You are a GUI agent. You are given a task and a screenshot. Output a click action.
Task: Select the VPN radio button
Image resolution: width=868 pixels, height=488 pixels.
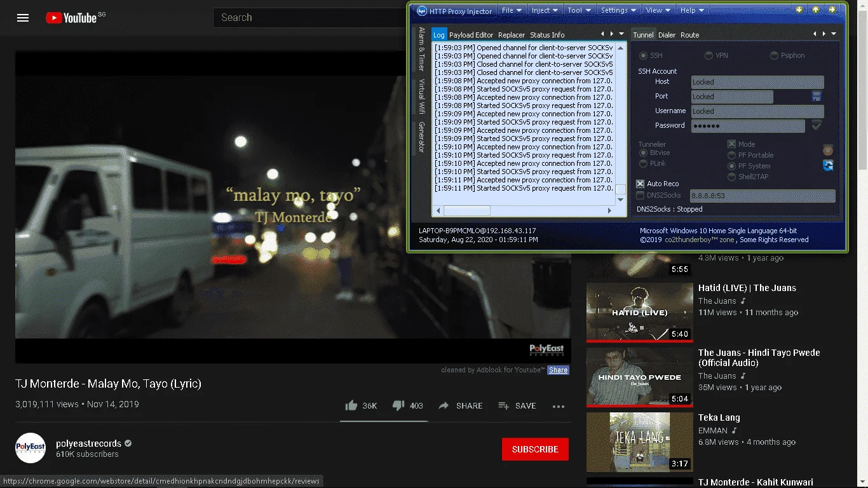(709, 56)
